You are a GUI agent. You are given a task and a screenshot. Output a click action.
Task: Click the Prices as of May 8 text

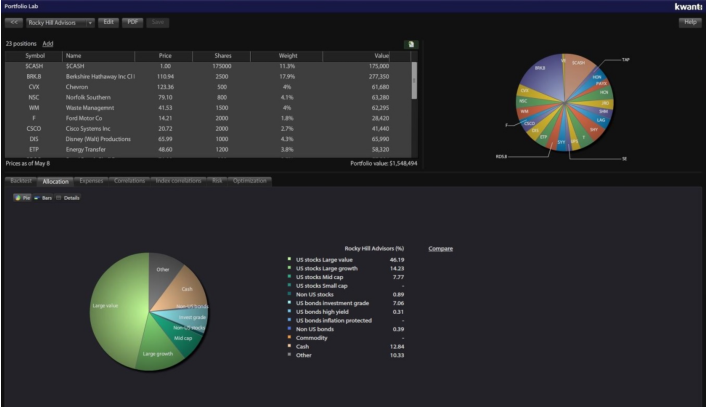pos(28,163)
